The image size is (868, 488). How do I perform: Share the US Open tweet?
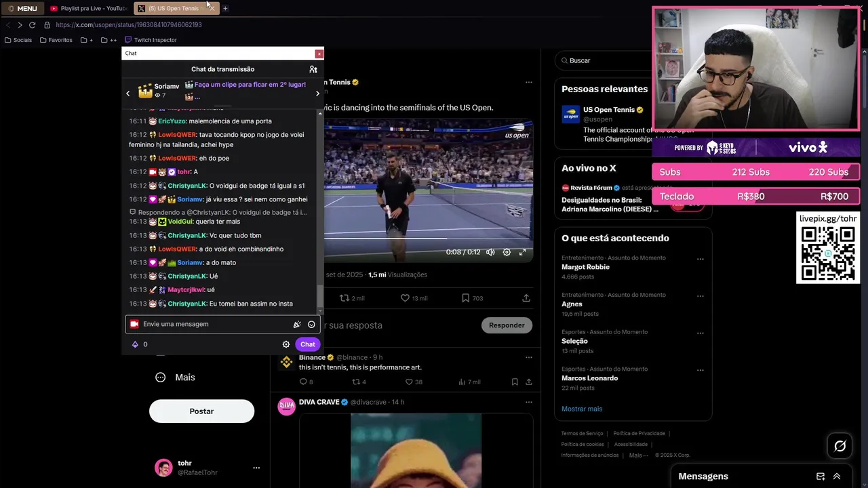[526, 298]
